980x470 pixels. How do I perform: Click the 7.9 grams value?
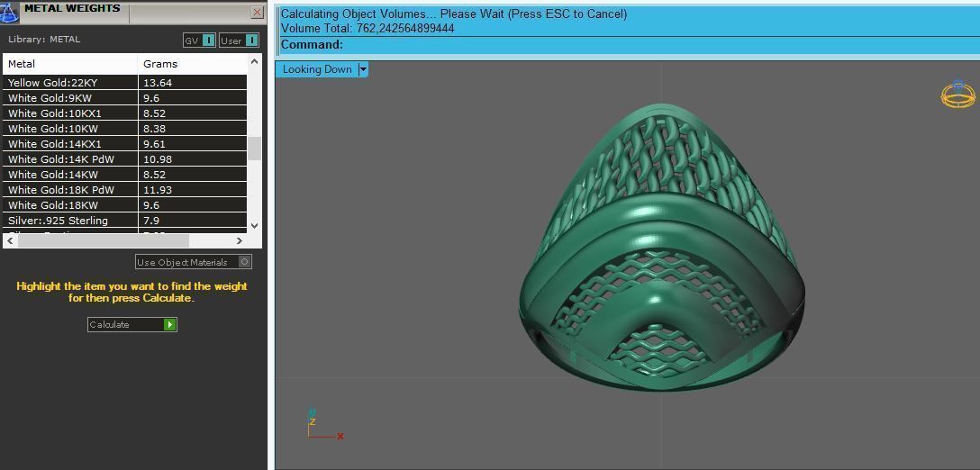click(x=151, y=221)
